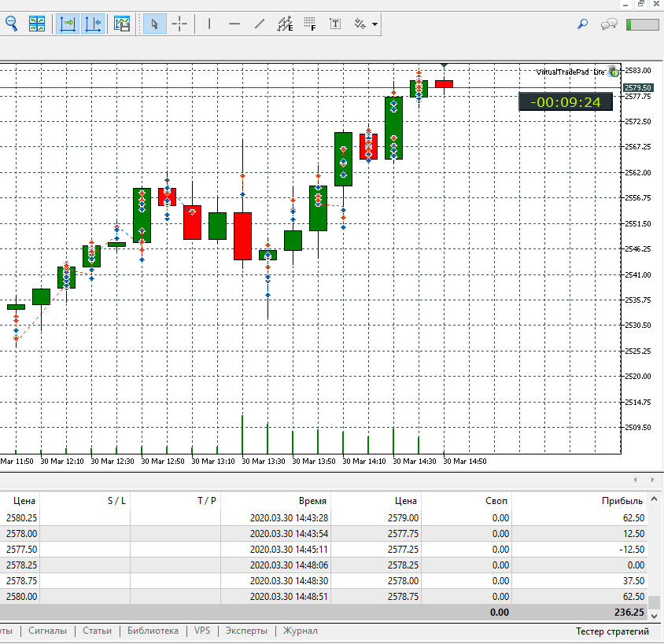This screenshot has height=644, width=664.
Task: Open the chart templates save icon
Action: pos(122,24)
